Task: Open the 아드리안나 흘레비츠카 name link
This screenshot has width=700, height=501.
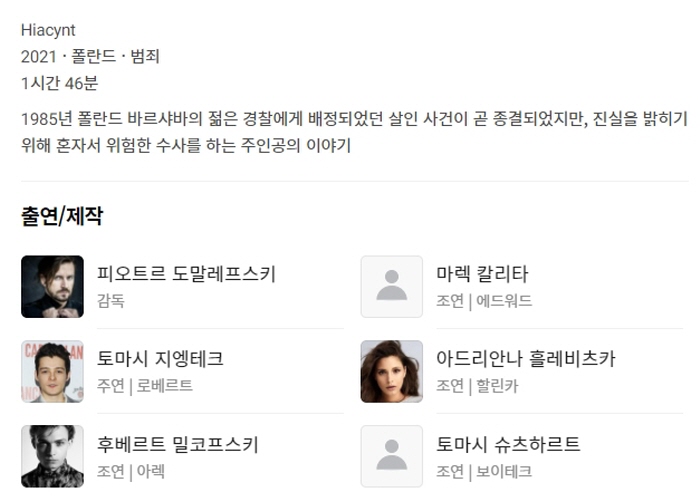Action: click(526, 359)
